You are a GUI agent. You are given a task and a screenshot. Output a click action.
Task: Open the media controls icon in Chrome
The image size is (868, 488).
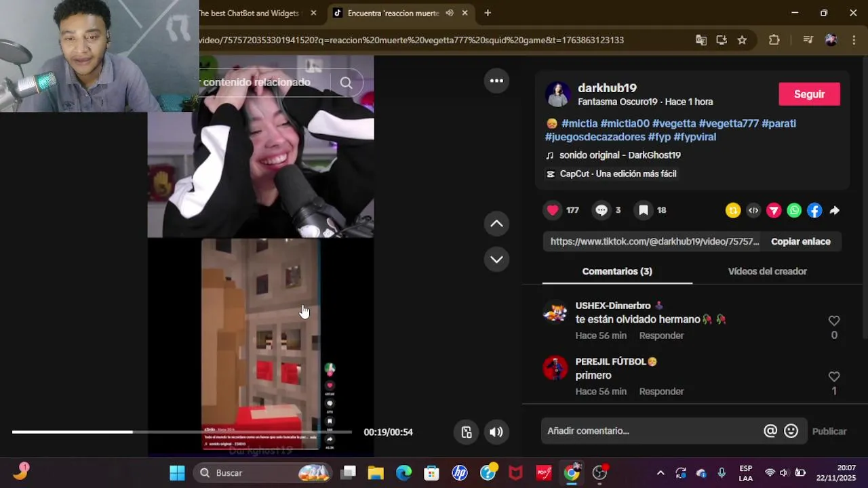pos(808,40)
